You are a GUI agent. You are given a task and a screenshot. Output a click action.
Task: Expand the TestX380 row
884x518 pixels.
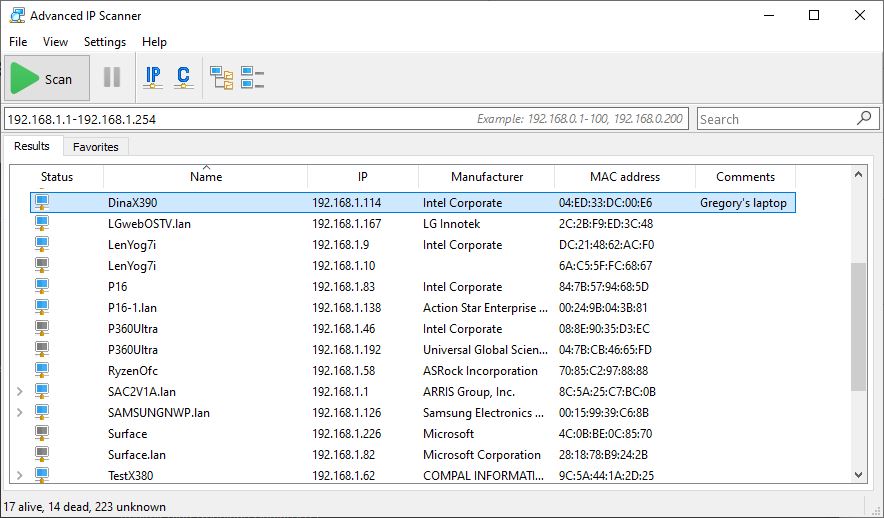point(20,475)
